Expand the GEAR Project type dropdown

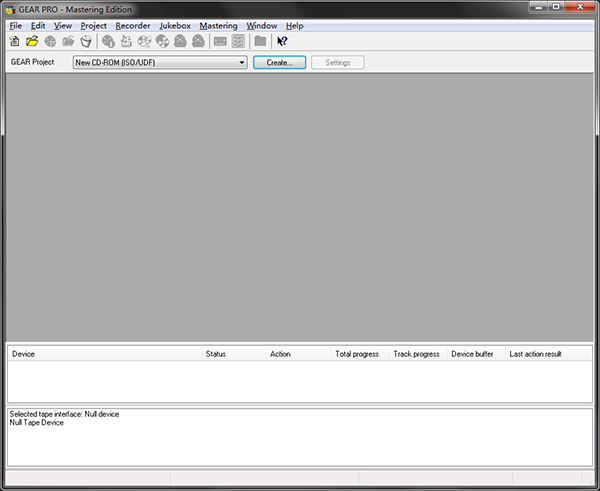point(241,63)
